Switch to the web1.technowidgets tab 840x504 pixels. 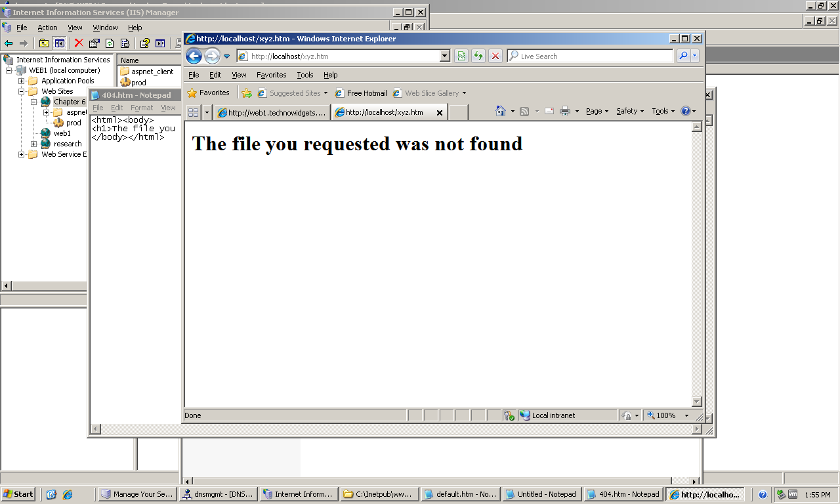tap(272, 113)
